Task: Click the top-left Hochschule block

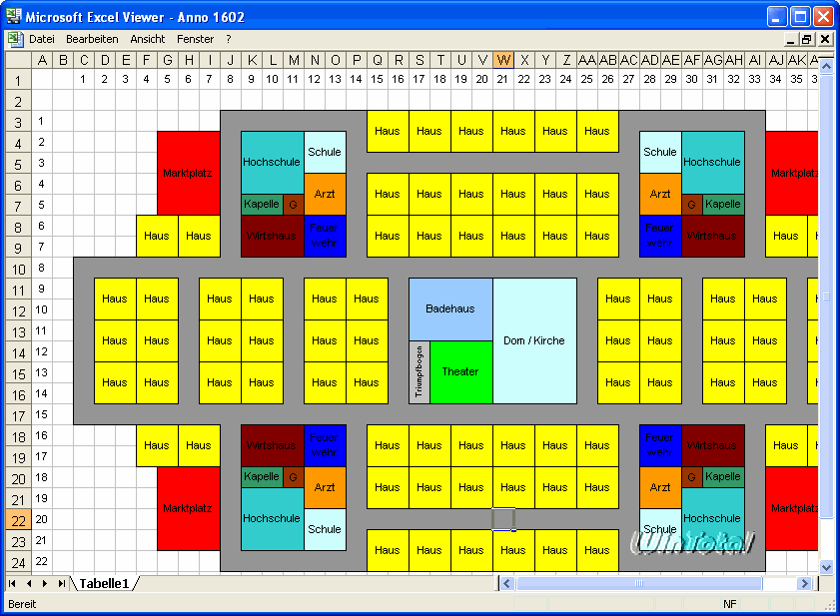Action: click(x=272, y=163)
